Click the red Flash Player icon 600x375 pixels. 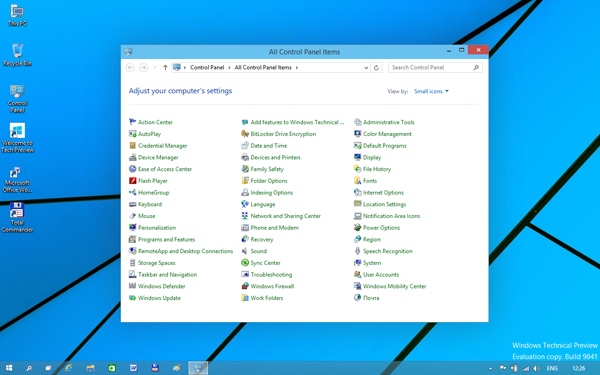tap(132, 181)
